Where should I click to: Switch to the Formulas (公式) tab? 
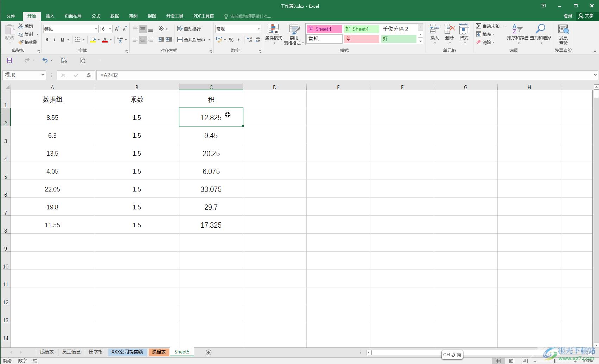96,16
